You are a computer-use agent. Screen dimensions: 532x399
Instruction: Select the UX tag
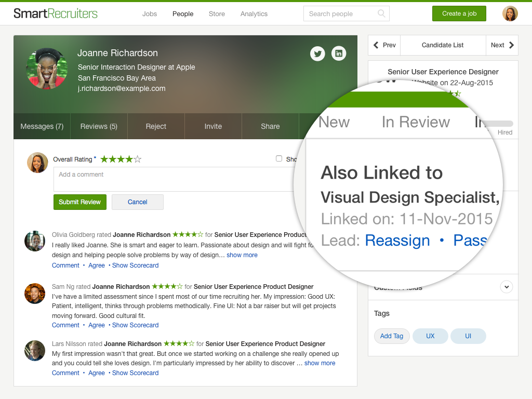pos(430,336)
